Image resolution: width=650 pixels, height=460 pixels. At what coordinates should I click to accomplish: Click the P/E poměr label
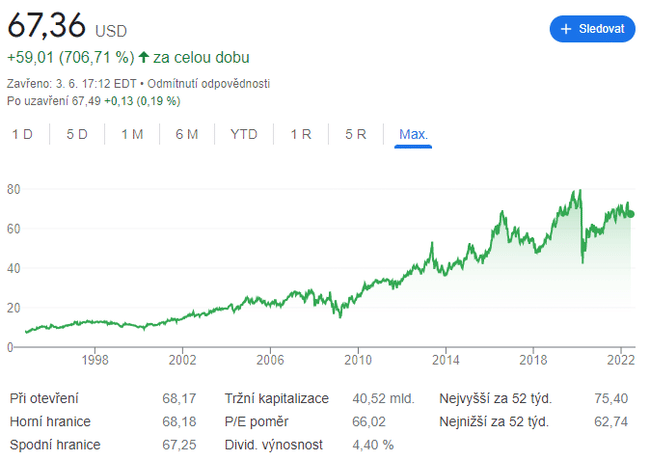(x=255, y=421)
